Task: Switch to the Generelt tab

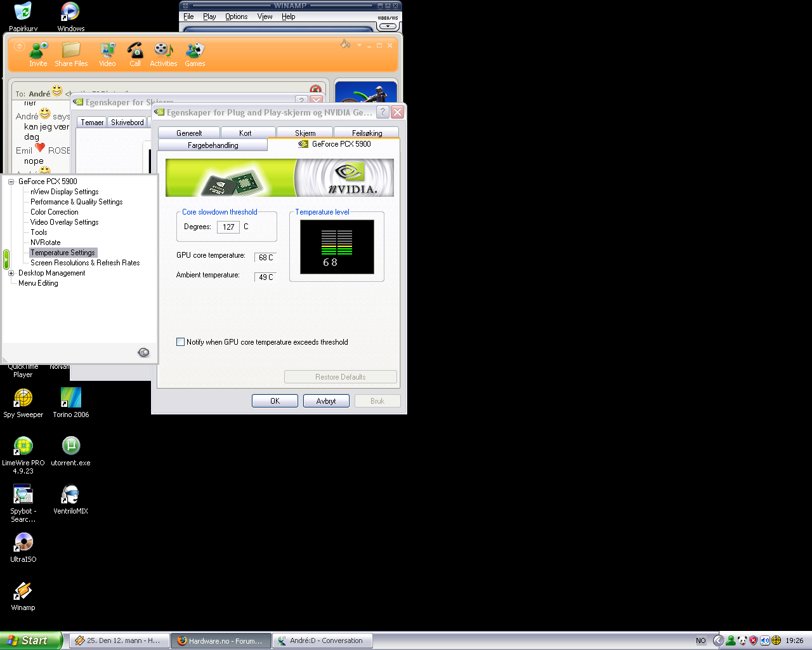Action: pos(189,133)
